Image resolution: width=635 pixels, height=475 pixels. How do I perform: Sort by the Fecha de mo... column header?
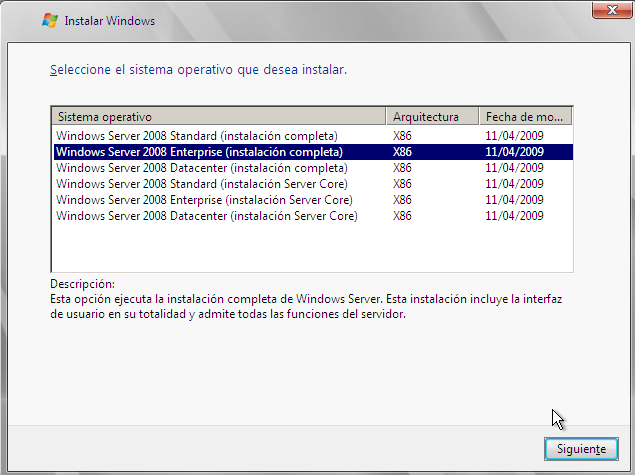(525, 117)
